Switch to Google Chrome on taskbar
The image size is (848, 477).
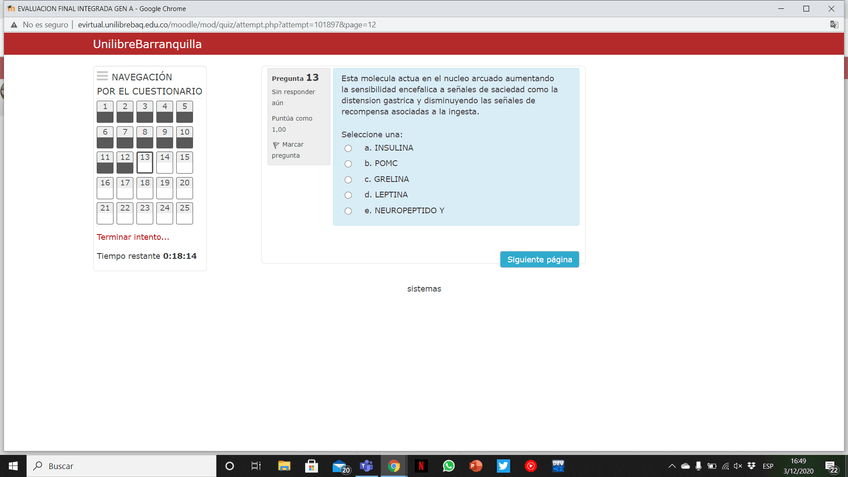pos(394,466)
